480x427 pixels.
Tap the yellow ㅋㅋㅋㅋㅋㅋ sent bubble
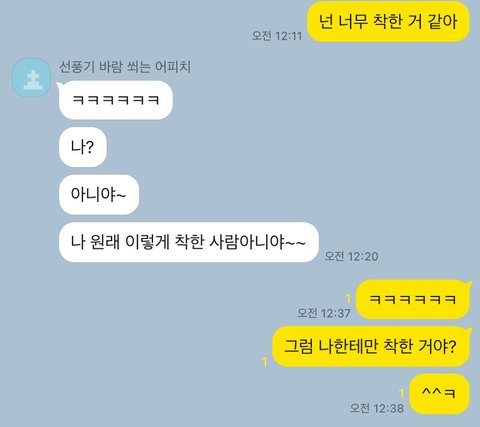click(x=413, y=299)
